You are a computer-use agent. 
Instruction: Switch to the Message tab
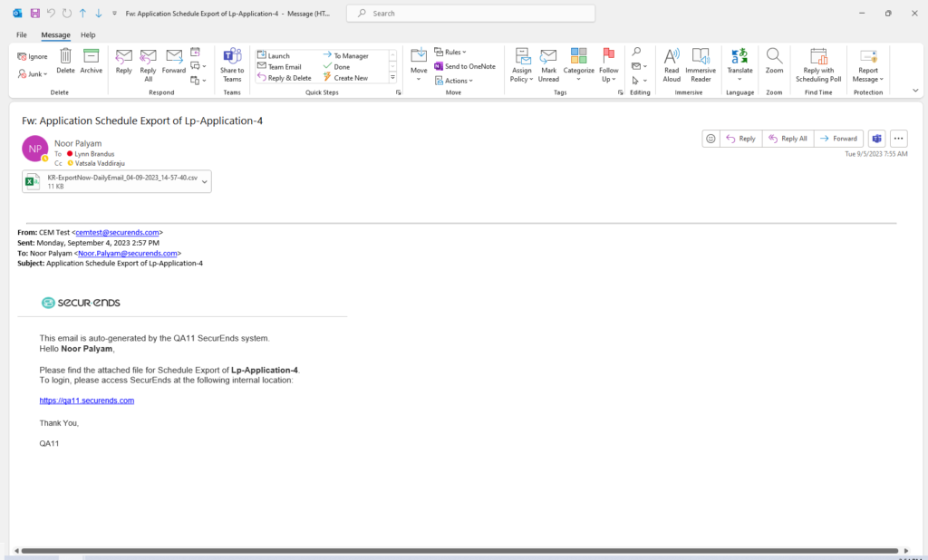point(55,35)
